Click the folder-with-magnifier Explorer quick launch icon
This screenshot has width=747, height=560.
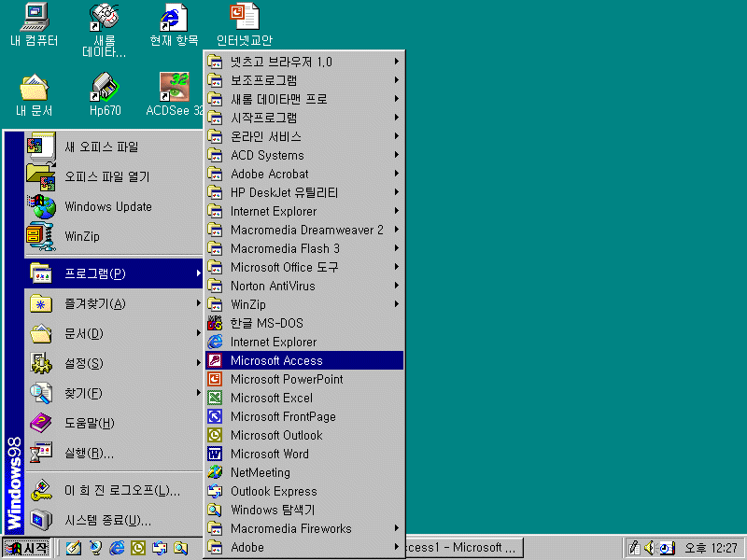coord(181,548)
